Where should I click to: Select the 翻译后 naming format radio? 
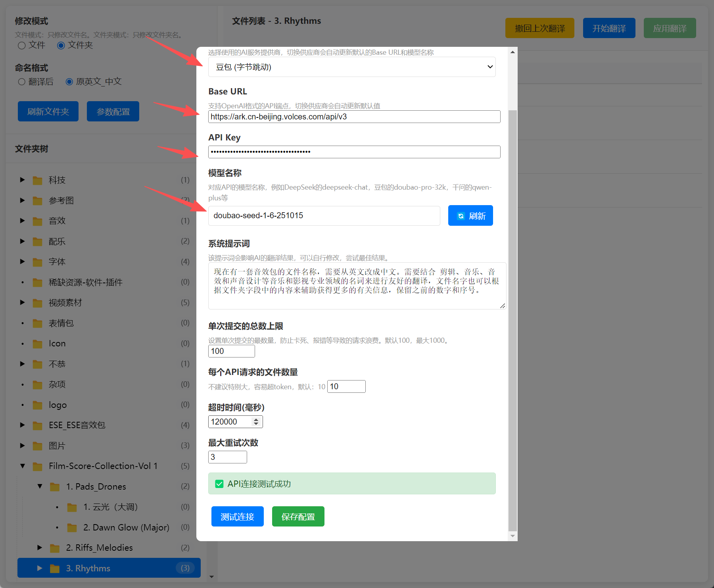click(x=22, y=82)
